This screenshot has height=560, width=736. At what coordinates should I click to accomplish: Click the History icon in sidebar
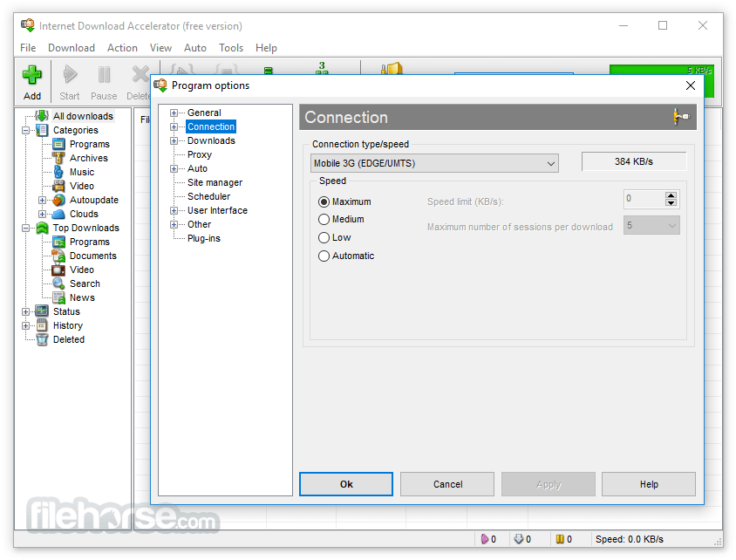pyautogui.click(x=42, y=325)
